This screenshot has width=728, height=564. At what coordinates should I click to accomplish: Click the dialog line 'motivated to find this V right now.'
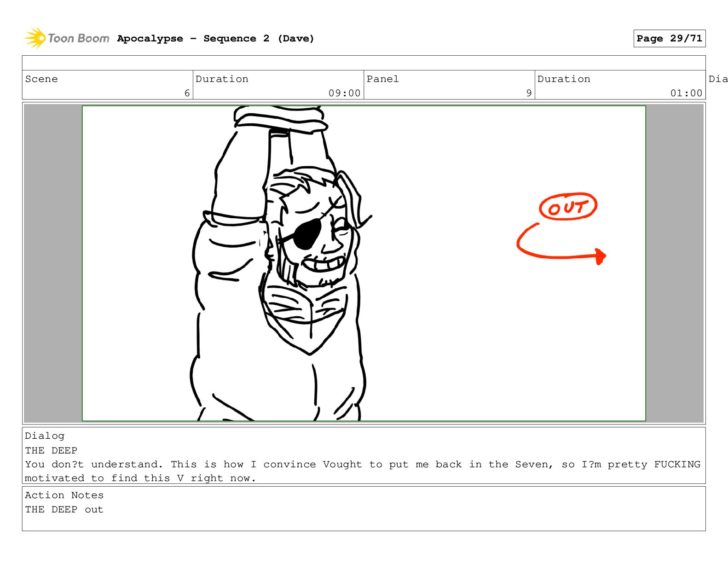[140, 478]
